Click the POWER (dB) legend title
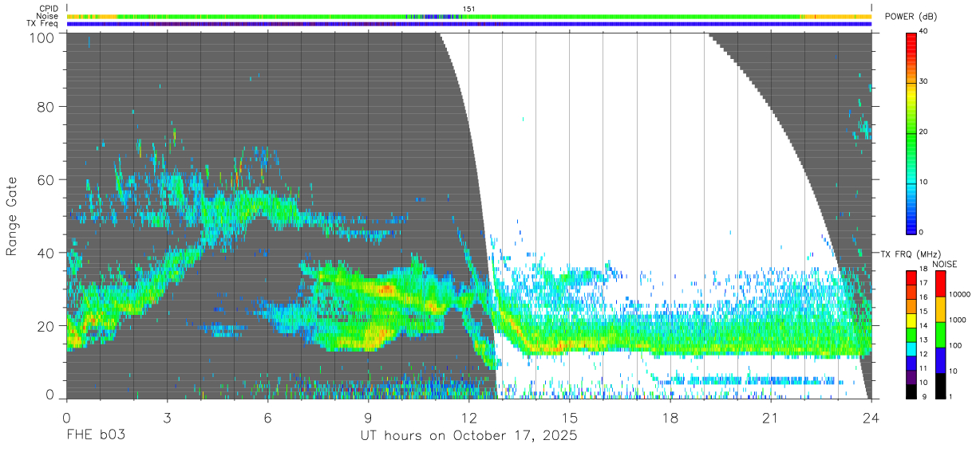This screenshot has height=452, width=980. click(911, 17)
